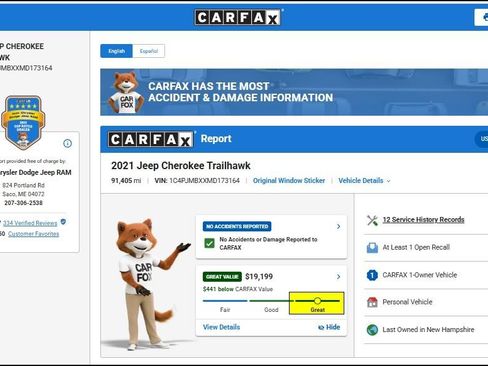Viewport: 488px width, 366px height.
Task: Expand the Great Value price chevron
Action: (x=338, y=277)
